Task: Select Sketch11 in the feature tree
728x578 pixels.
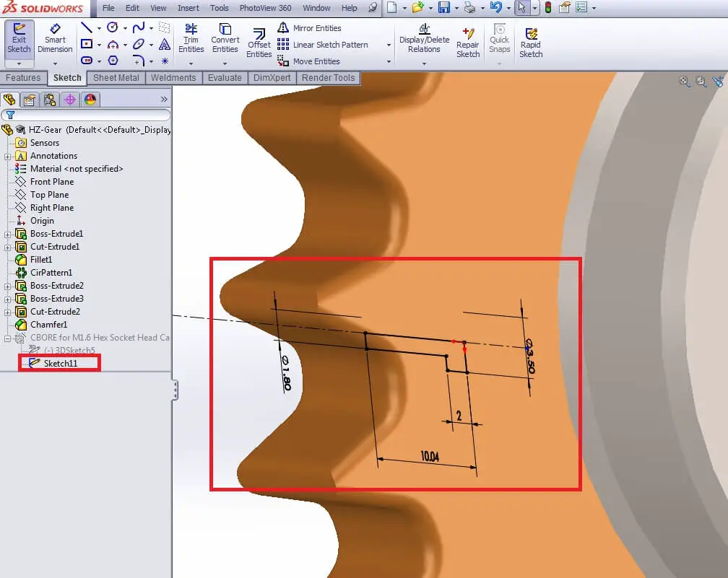Action: click(60, 363)
